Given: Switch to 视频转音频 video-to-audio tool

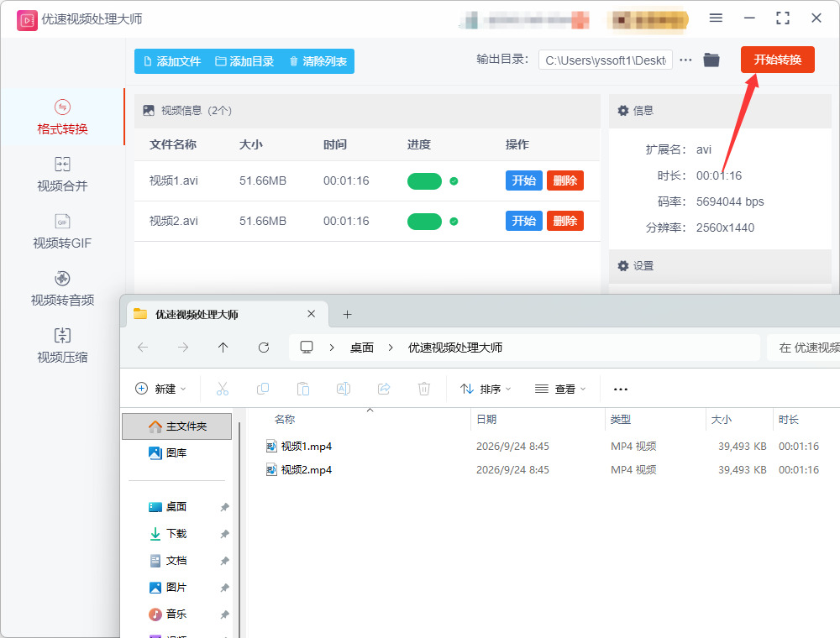Looking at the screenshot, I should tap(62, 289).
